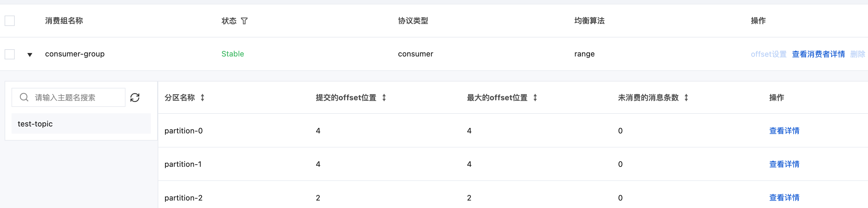Open offset settings for consumer-group
This screenshot has height=208, width=868.
[x=768, y=54]
